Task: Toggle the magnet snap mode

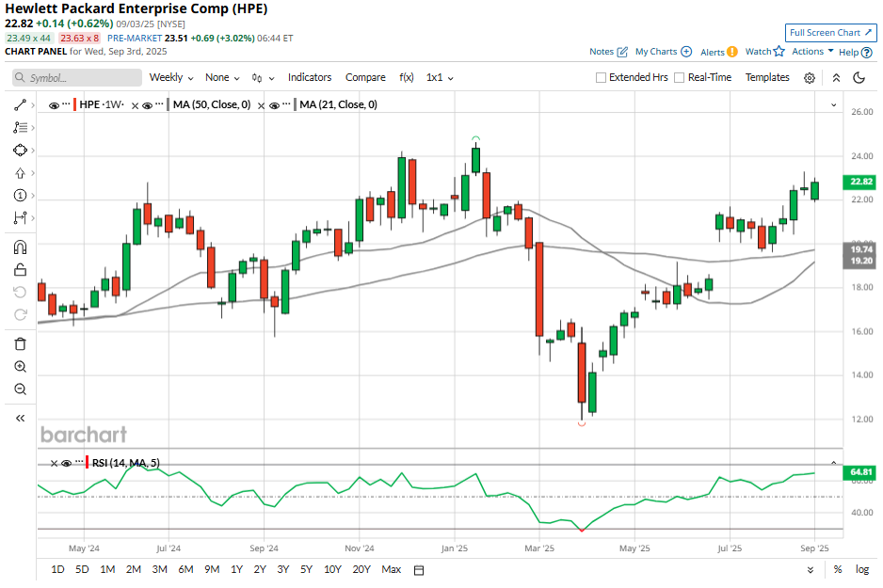Action: [x=21, y=247]
